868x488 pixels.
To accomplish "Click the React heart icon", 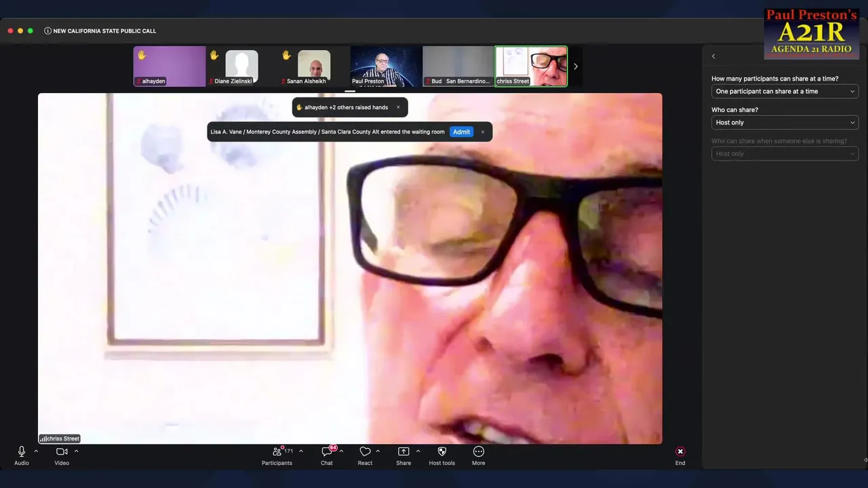I will click(365, 451).
